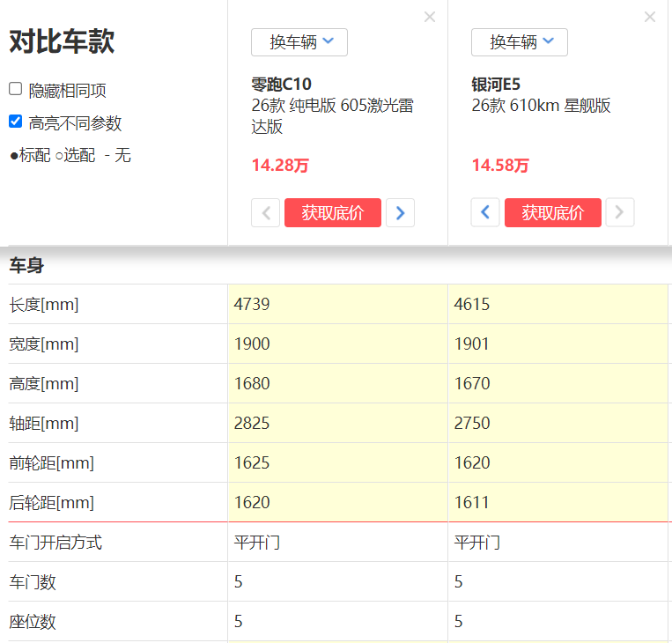The height and width of the screenshot is (643, 672).
Task: Click the 14.28万 price of 零跑C10
Action: point(280,166)
